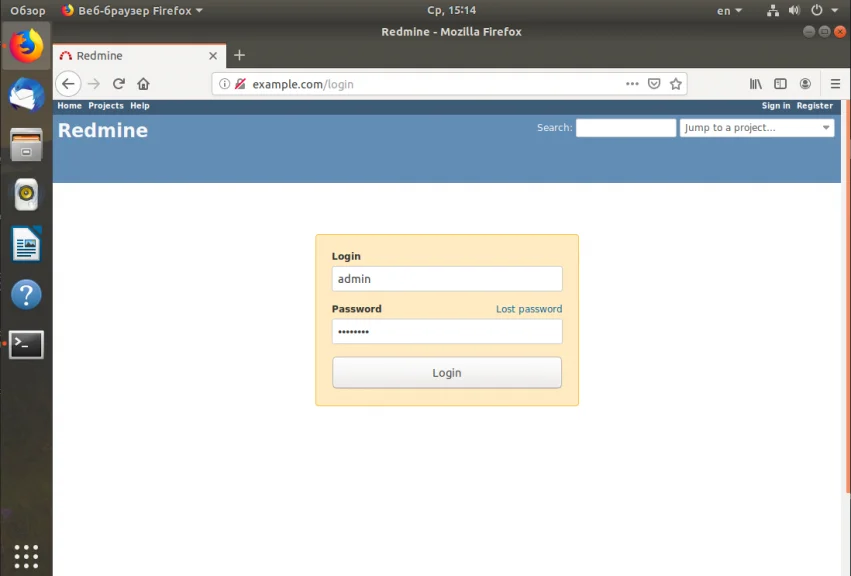
Task: Open the Library bookmarks icon
Action: [755, 84]
